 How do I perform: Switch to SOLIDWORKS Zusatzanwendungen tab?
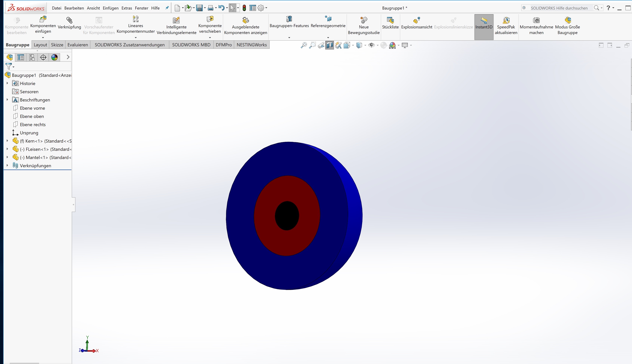pos(130,45)
